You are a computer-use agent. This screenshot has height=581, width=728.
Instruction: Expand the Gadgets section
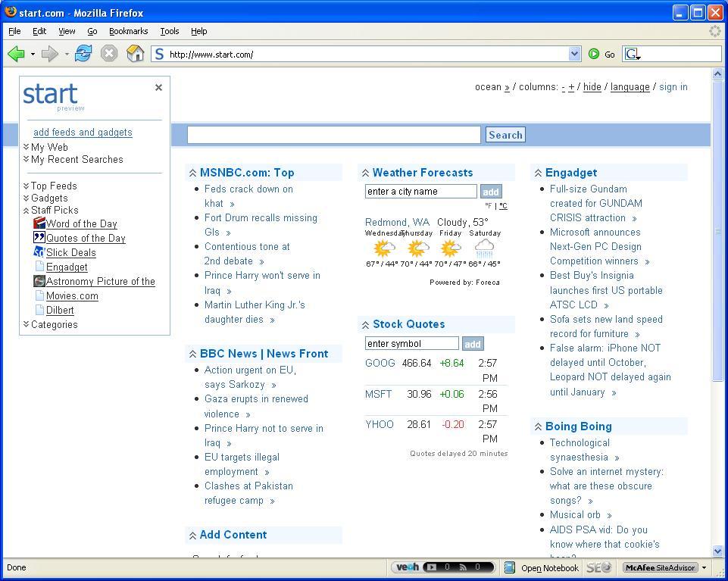click(x=26, y=198)
